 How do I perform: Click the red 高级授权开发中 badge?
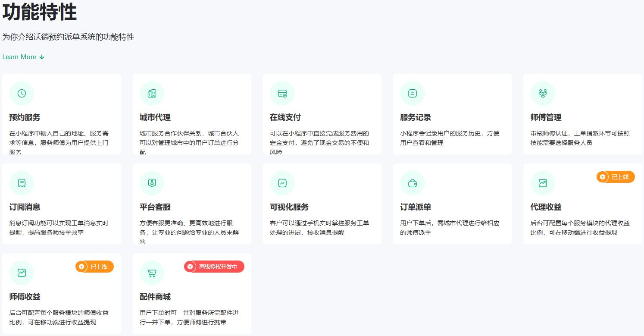[x=214, y=267]
